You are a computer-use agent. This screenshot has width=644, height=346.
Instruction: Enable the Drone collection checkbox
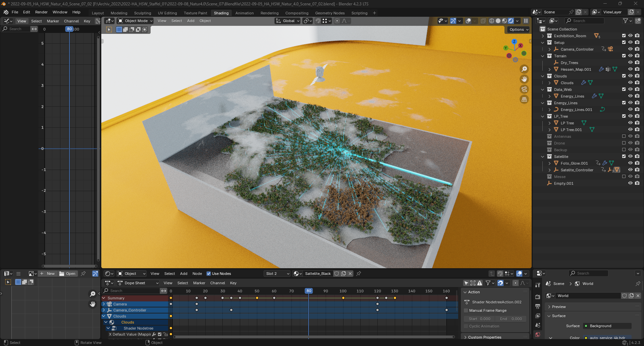pyautogui.click(x=624, y=143)
